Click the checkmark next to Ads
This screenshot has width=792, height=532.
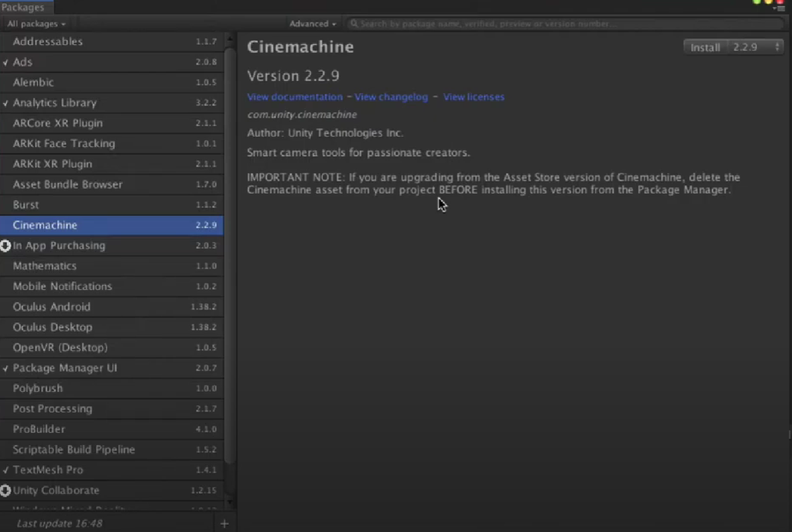tap(5, 62)
